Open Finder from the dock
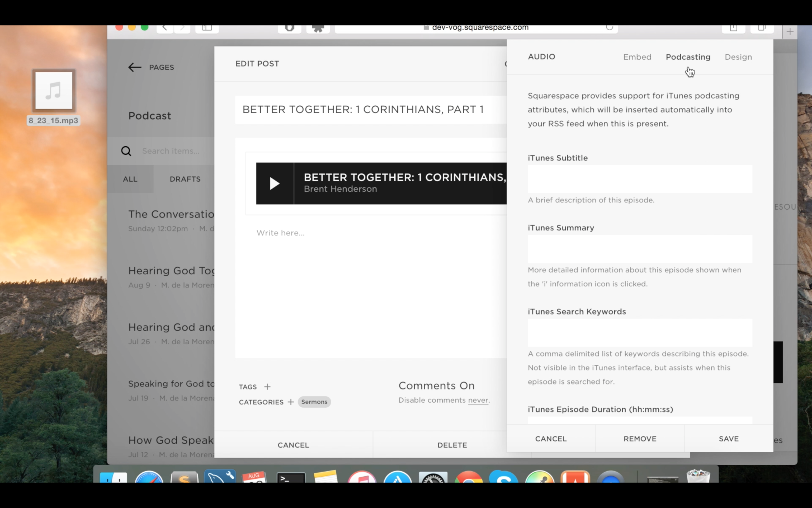This screenshot has height=508, width=812. click(113, 477)
